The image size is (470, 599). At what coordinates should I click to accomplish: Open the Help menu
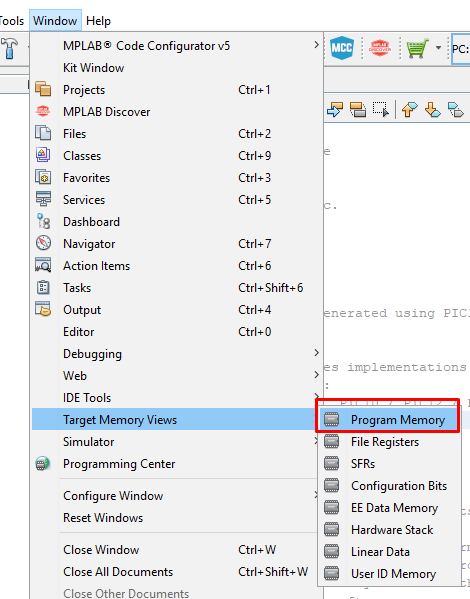[98, 21]
